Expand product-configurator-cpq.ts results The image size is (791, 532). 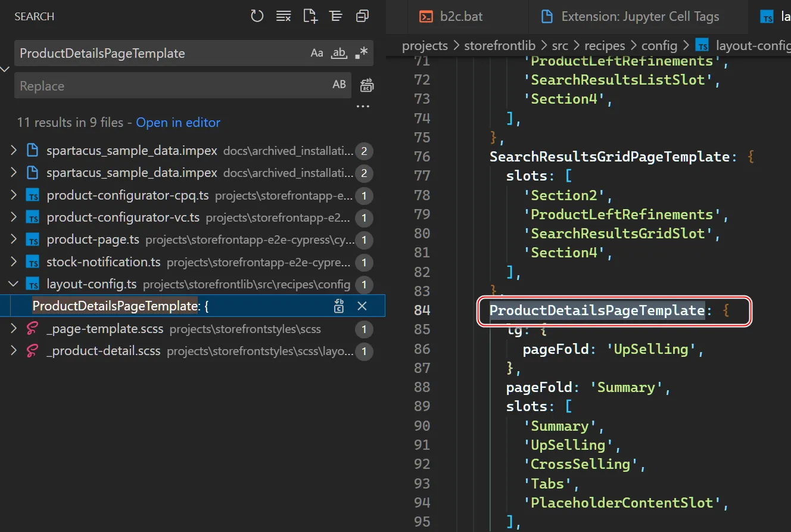click(x=13, y=195)
